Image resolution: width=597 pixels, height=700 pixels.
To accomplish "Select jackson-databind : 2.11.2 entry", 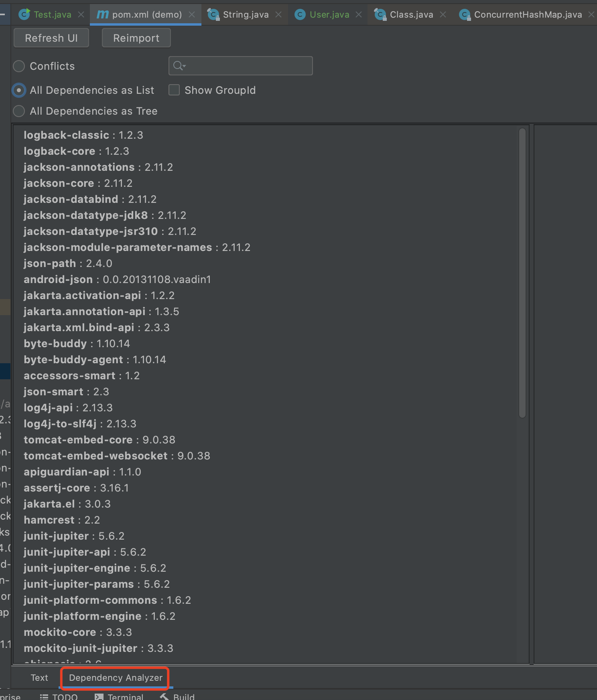I will 90,199.
